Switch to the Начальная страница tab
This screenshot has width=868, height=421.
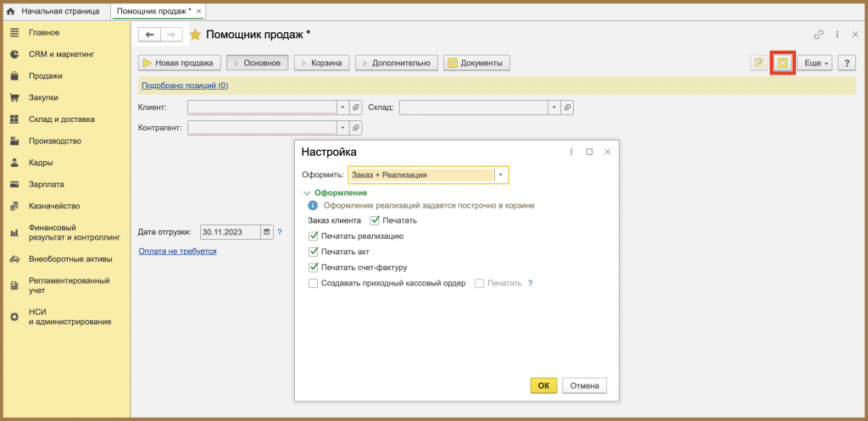point(53,11)
